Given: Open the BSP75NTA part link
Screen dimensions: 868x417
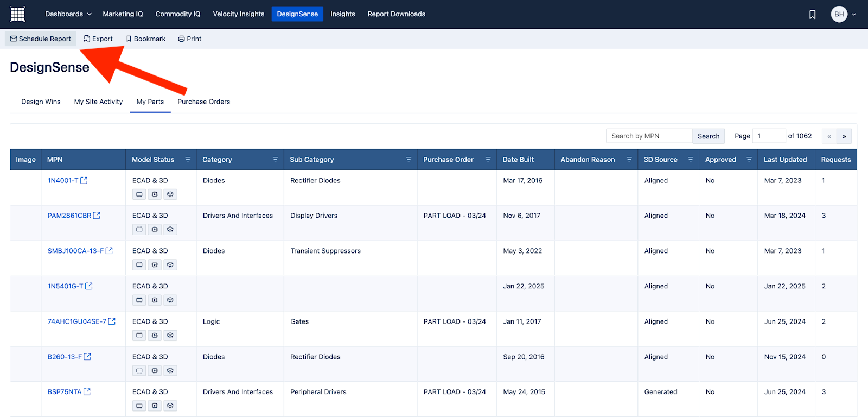Looking at the screenshot, I should 65,391.
